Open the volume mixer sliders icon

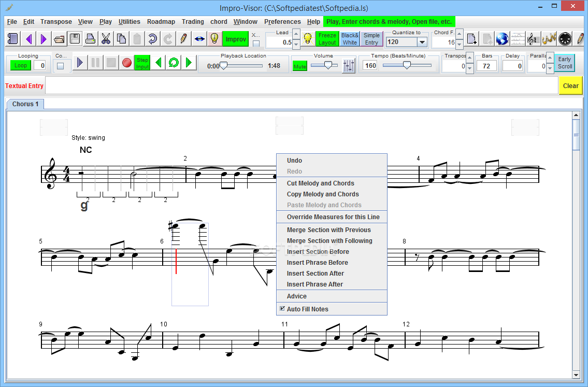point(349,66)
